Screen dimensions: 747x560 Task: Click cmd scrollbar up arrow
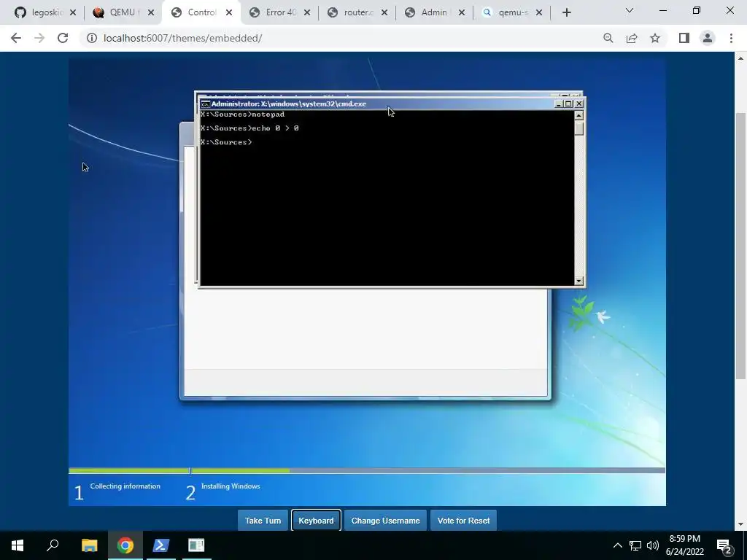pos(578,115)
